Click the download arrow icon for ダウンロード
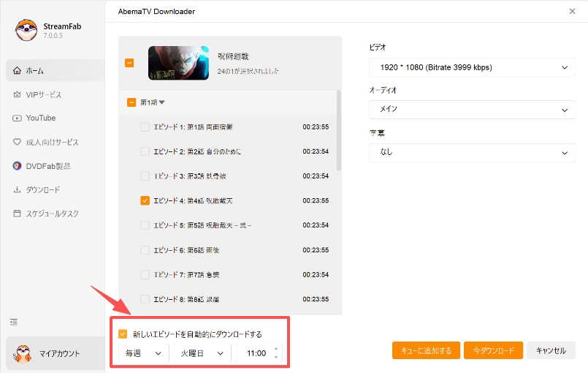 point(17,189)
